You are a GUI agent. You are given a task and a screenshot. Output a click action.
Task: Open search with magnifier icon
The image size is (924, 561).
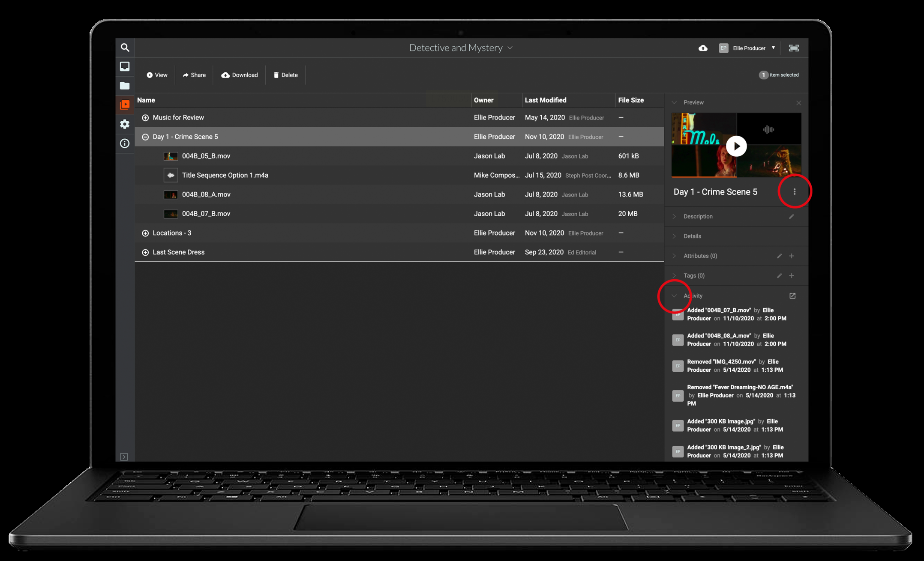click(x=125, y=48)
